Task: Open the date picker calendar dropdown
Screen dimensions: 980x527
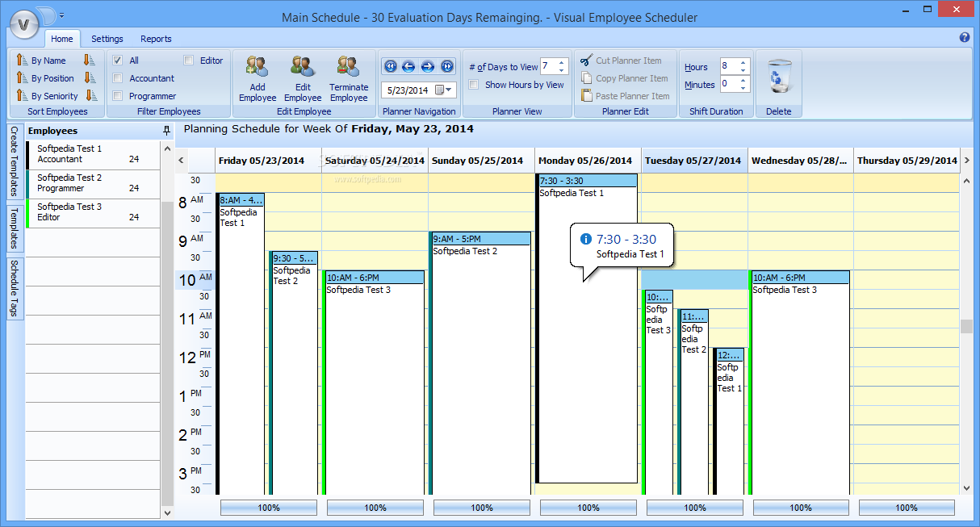Action: pyautogui.click(x=444, y=90)
